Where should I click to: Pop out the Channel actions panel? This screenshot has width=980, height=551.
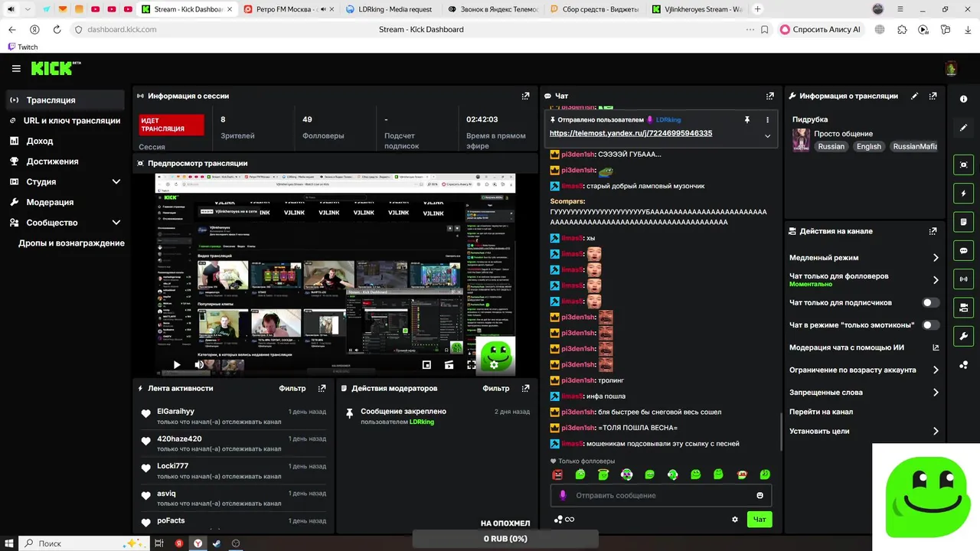click(x=933, y=230)
